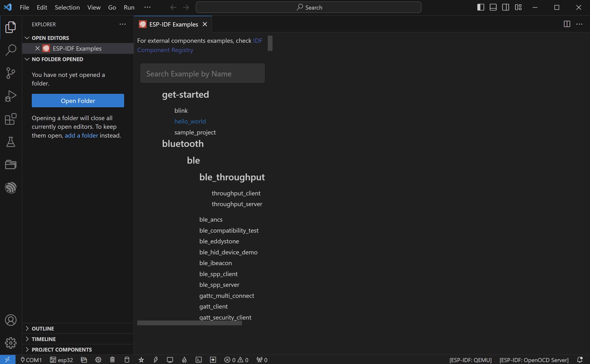The height and width of the screenshot is (364, 590).
Task: Click the examples list vertical scrollbar thumb
Action: [270, 43]
